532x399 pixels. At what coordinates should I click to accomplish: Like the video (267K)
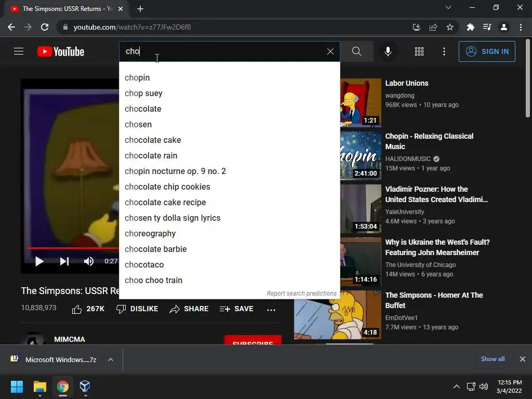pos(88,309)
